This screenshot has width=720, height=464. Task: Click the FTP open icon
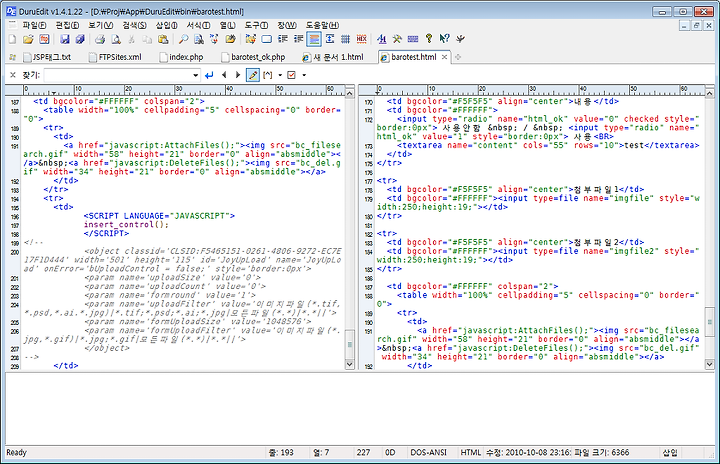point(44,39)
